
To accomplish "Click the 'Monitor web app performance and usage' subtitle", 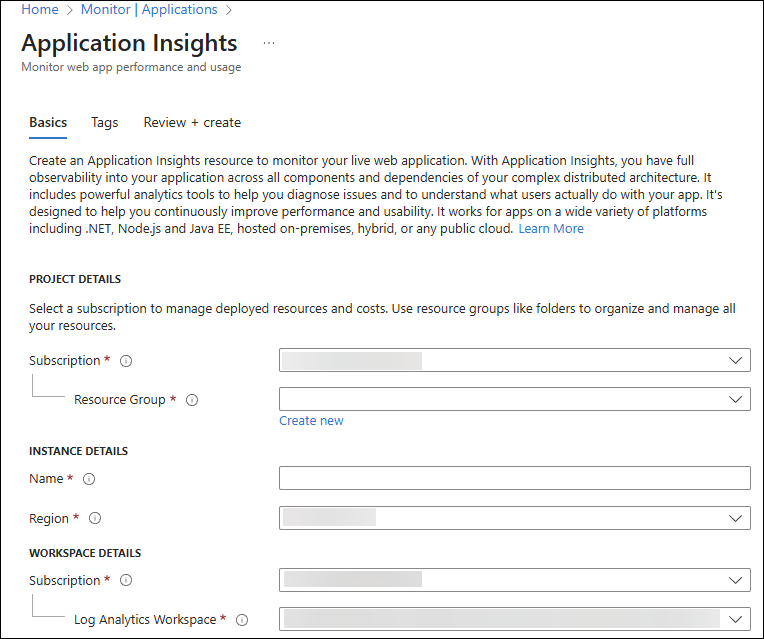I will [131, 67].
